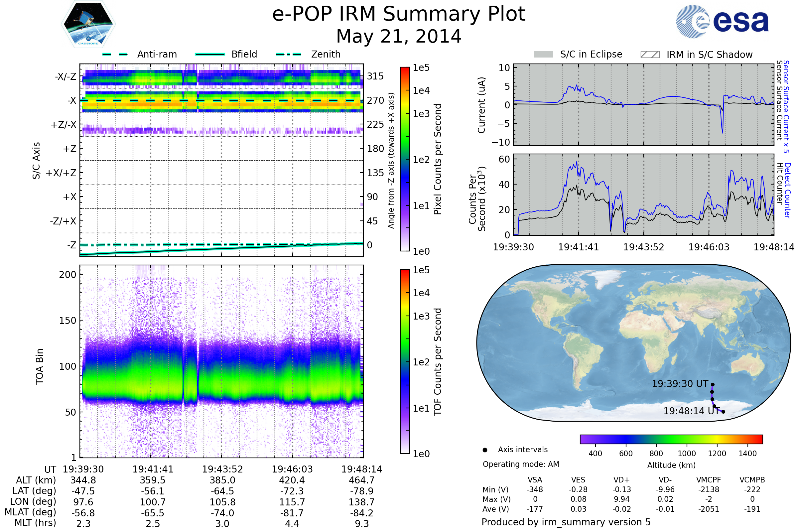Click the 19:43:52 UT label under TOA plot
The height and width of the screenshot is (532, 798).
coord(222,469)
